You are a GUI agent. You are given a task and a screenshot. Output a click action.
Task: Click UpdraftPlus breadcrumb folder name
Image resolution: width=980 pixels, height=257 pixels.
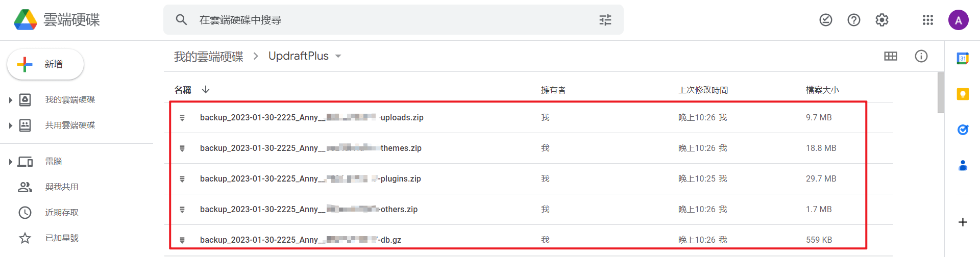point(299,56)
